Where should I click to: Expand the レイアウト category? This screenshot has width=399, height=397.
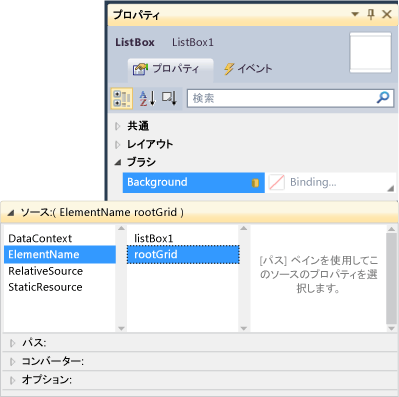pyautogui.click(x=117, y=144)
